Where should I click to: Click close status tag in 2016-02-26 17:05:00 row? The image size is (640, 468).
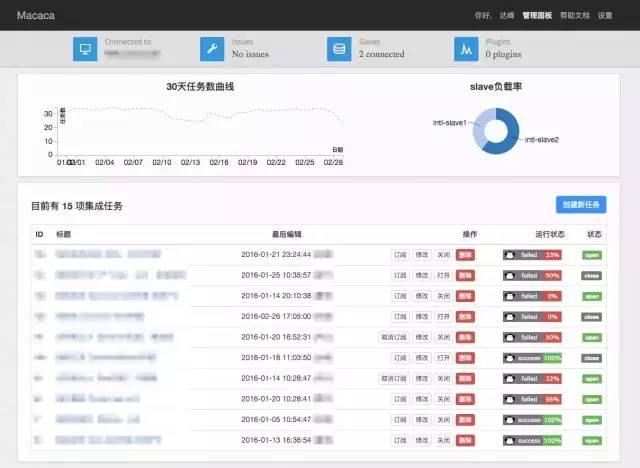591,317
